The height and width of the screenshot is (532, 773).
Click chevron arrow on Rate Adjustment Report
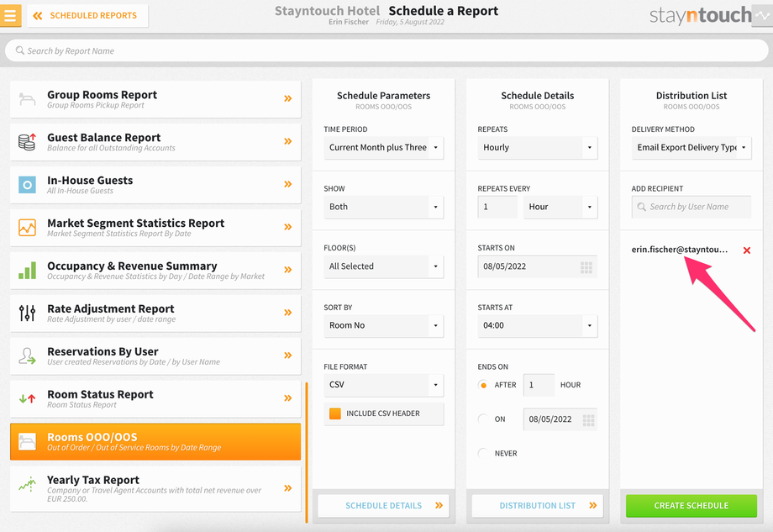tap(288, 313)
